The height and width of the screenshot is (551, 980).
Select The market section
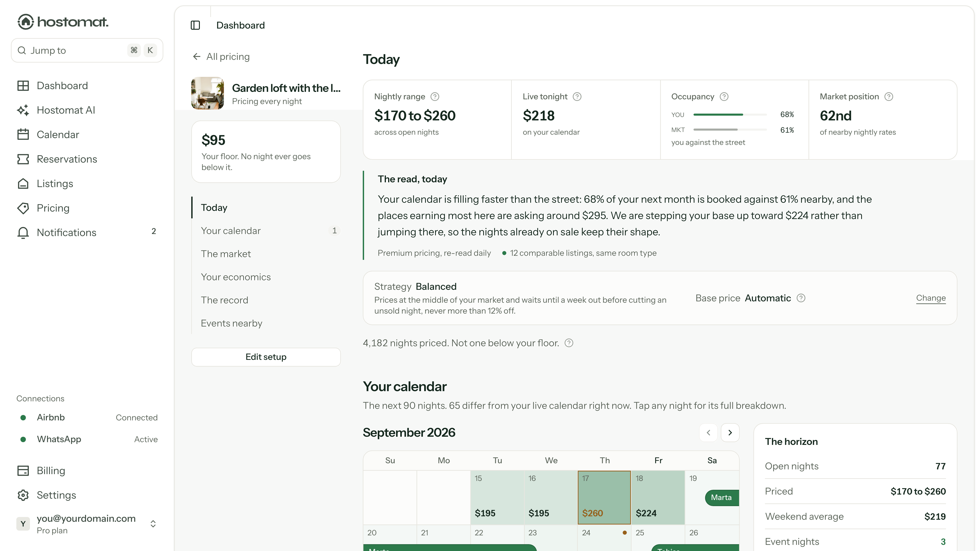266,254
